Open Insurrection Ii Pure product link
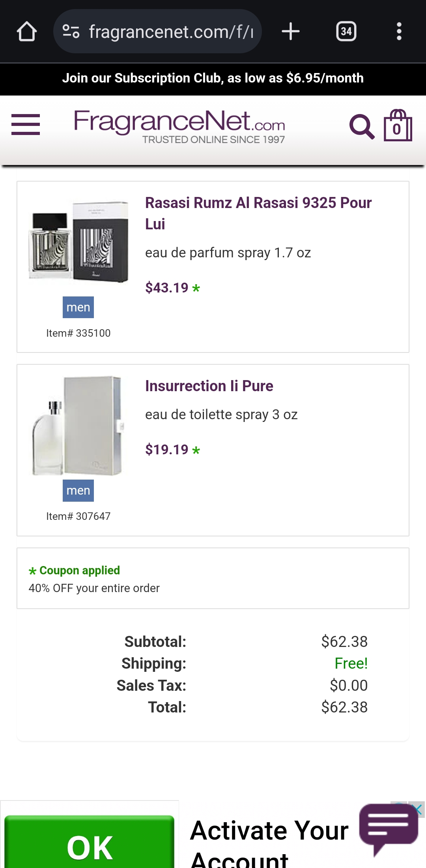This screenshot has height=868, width=426. coord(209,386)
